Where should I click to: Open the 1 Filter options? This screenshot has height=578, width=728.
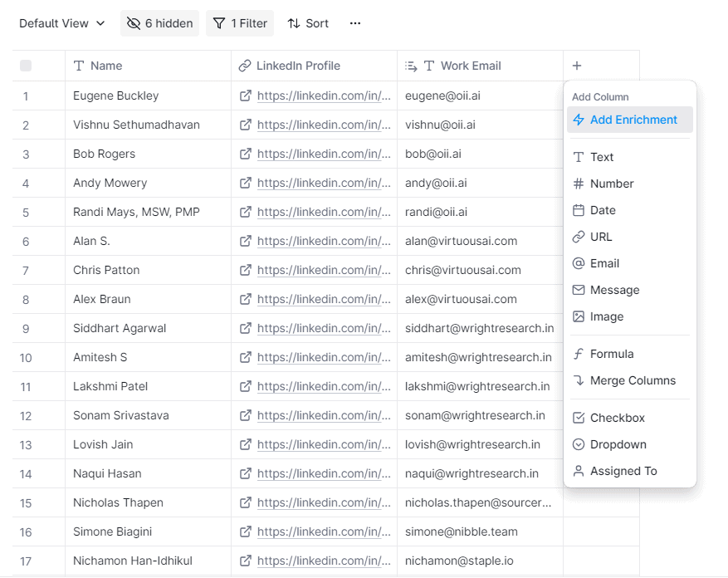point(240,23)
